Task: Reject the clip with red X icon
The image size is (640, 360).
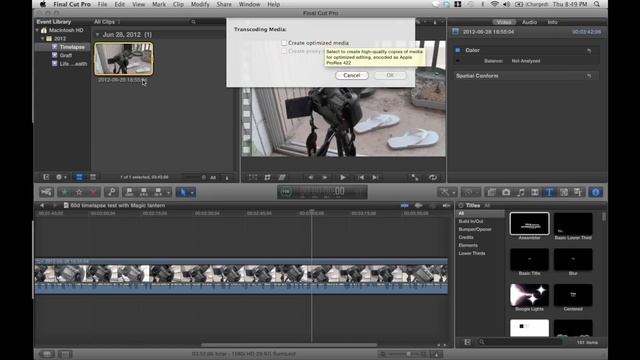Action: 93,192
